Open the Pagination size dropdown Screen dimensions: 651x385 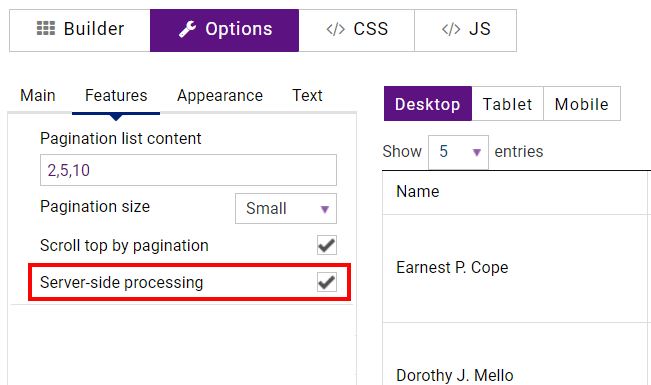(x=286, y=208)
